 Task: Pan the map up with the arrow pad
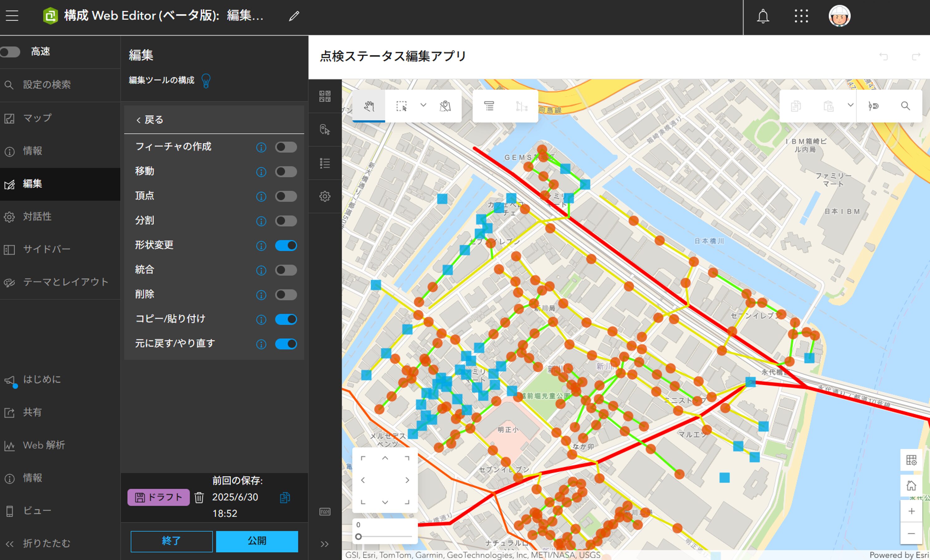(385, 458)
